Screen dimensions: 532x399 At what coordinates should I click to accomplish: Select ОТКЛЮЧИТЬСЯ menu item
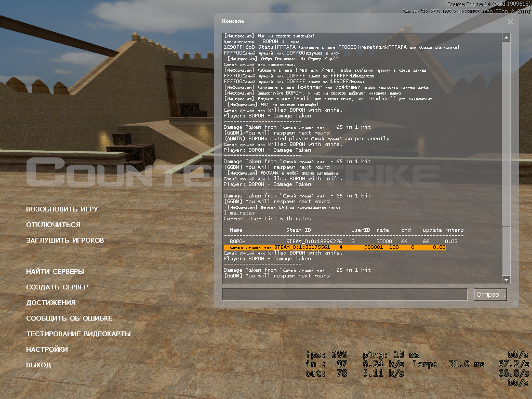tap(54, 225)
